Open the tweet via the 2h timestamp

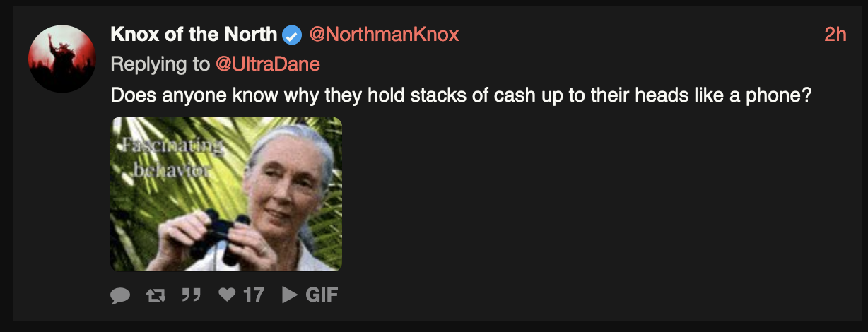pyautogui.click(x=835, y=34)
